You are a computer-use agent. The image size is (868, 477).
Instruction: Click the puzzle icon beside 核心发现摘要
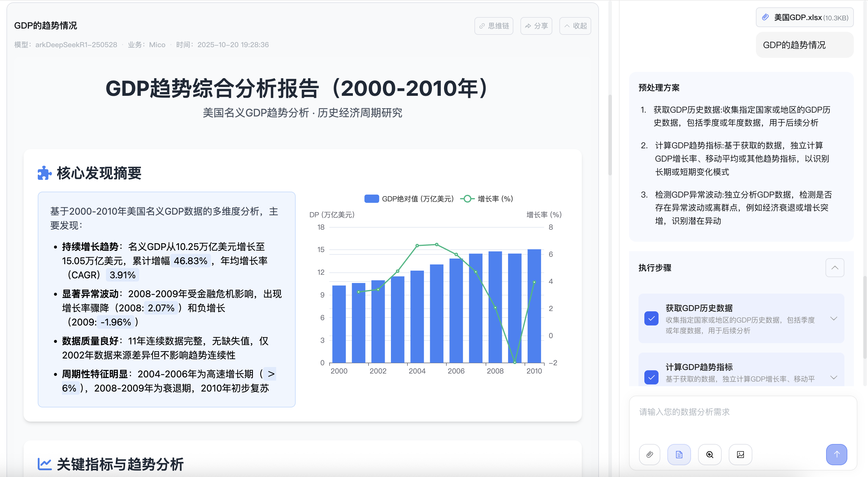click(x=44, y=173)
